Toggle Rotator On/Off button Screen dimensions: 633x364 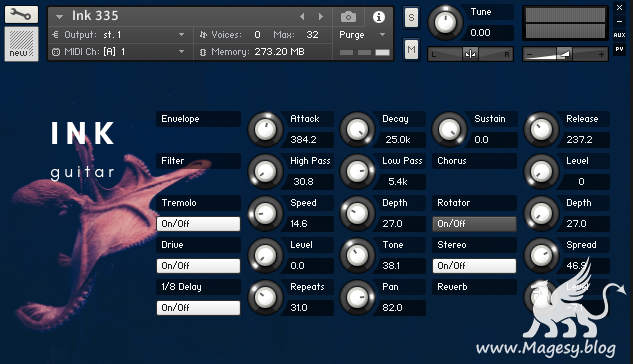(x=474, y=224)
